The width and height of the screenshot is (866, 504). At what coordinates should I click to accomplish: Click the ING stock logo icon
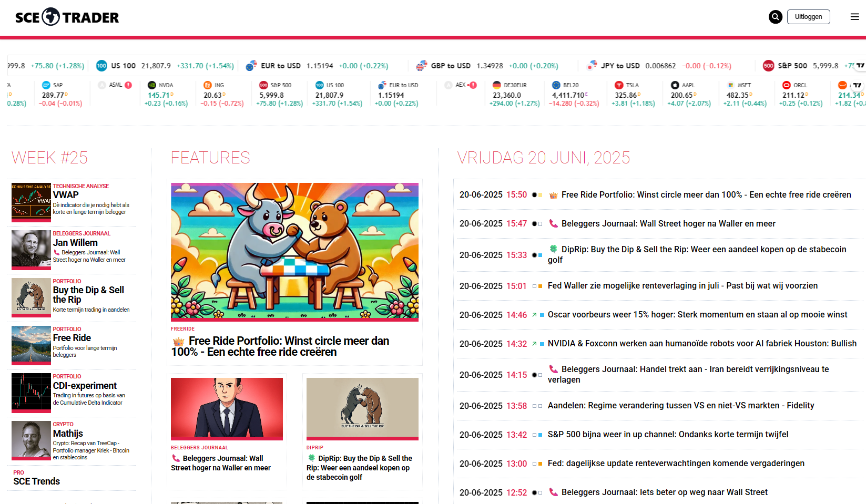click(x=208, y=85)
